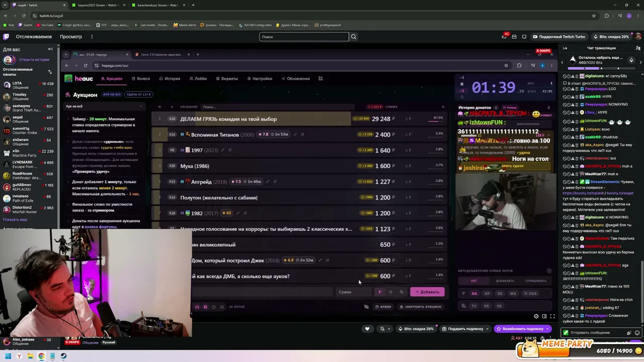Toggle the VK integration chip

(499, 306)
